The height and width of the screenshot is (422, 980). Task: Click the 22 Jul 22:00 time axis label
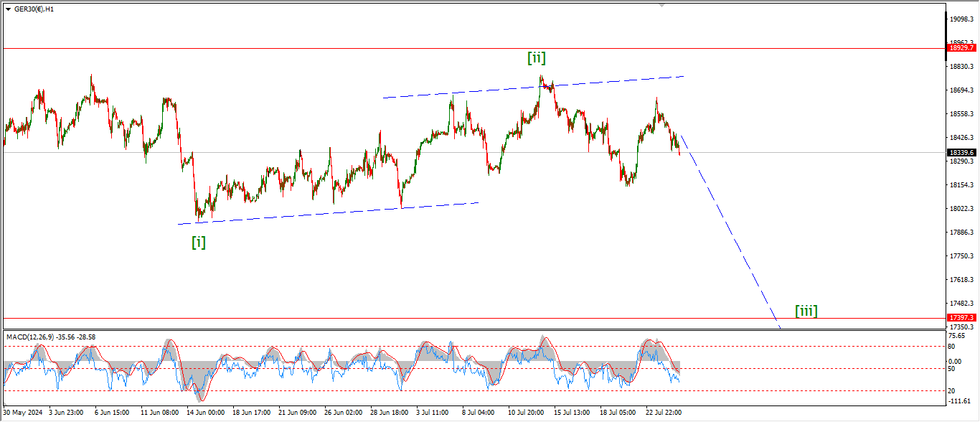click(663, 413)
